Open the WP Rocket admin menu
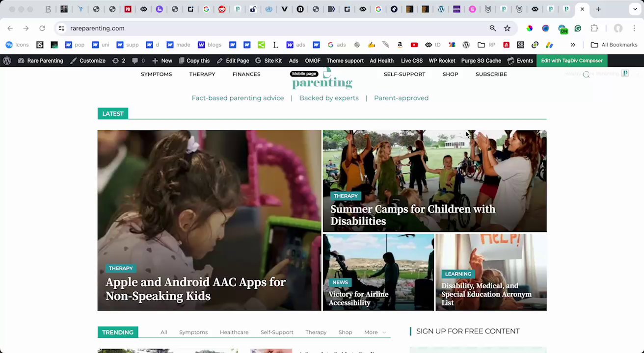Screen dimensions: 644x353 [442, 61]
